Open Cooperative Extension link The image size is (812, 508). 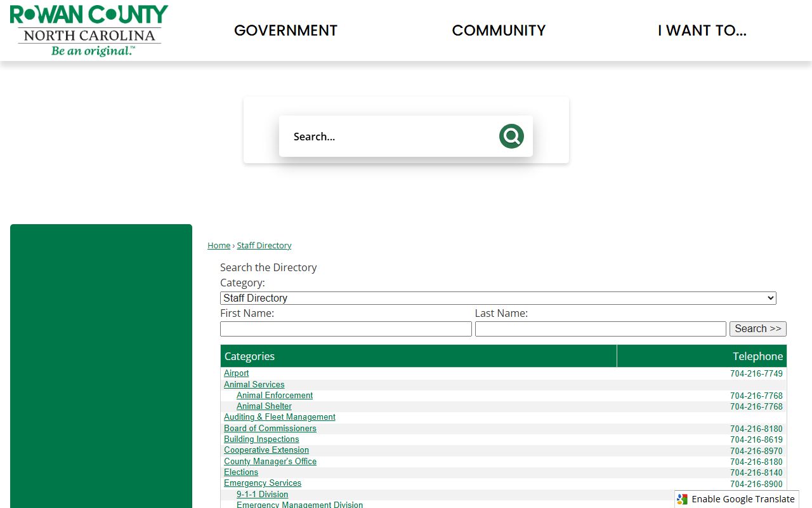[x=266, y=450]
